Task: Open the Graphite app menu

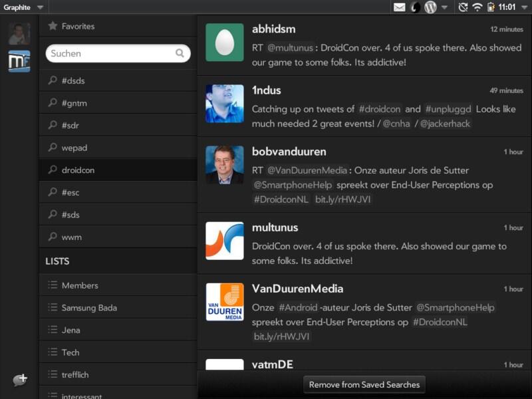Action: pos(23,7)
